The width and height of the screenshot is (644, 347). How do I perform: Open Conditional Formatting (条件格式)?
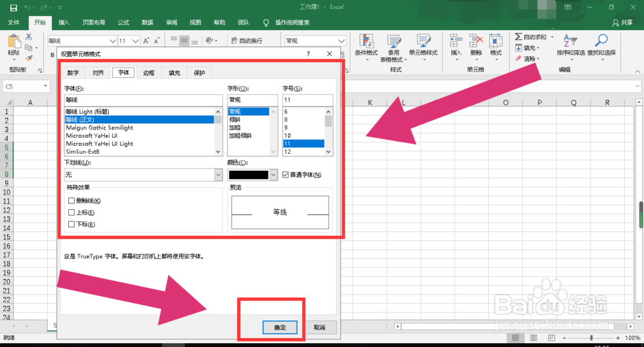coord(366,46)
